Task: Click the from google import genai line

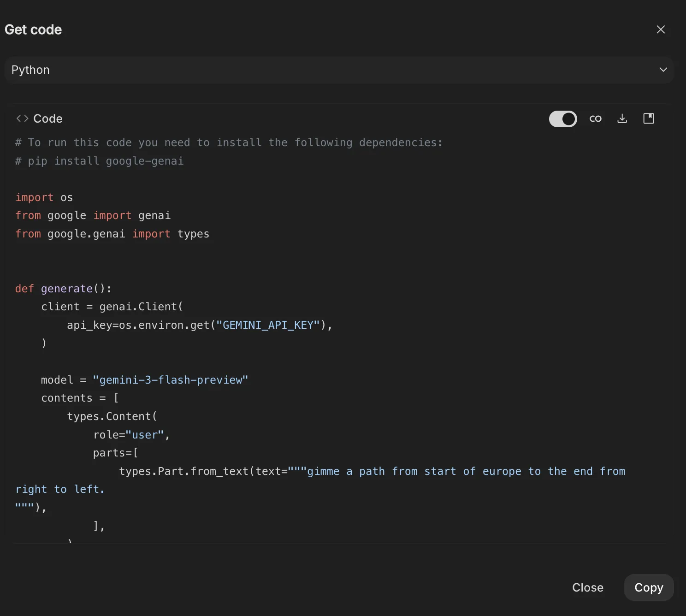Action: [92, 215]
